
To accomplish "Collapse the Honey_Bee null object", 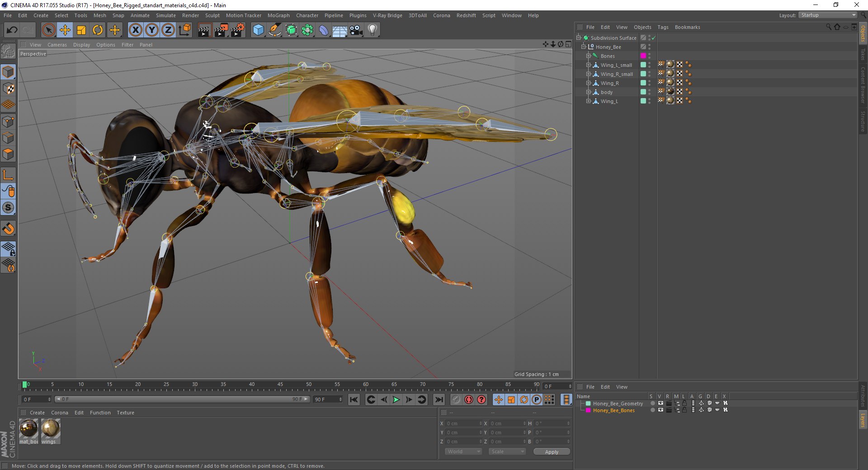I will pos(583,47).
